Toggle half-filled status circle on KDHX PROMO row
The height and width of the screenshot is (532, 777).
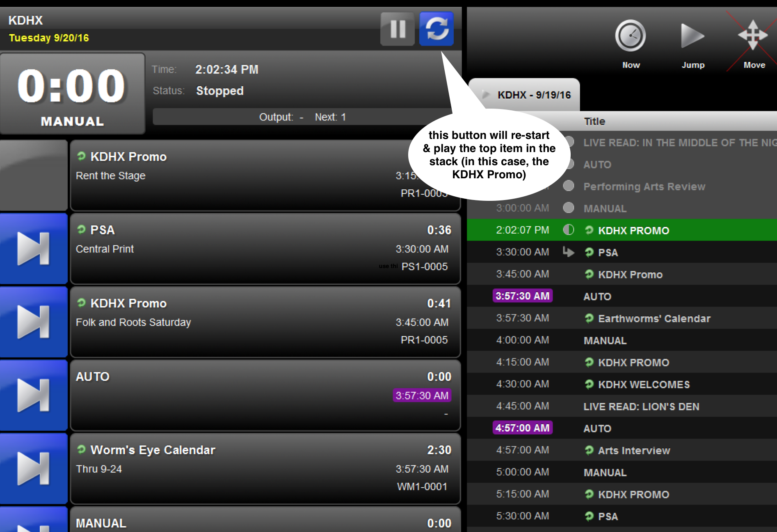(x=569, y=230)
